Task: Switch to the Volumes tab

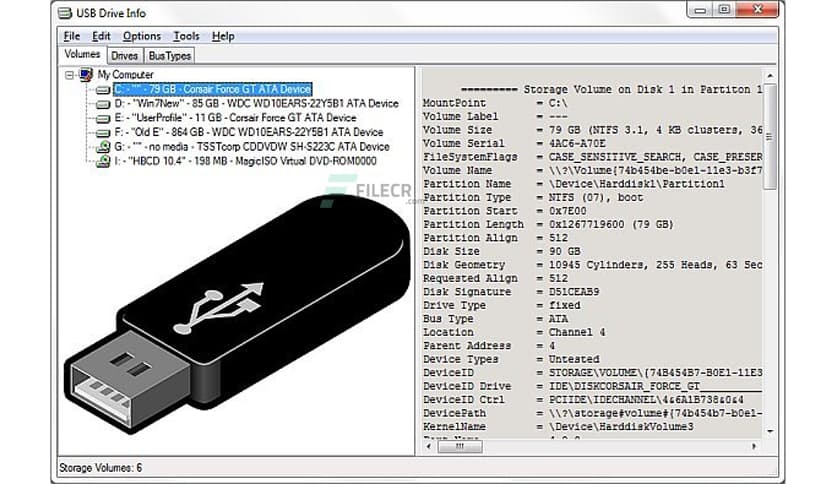Action: point(82,54)
